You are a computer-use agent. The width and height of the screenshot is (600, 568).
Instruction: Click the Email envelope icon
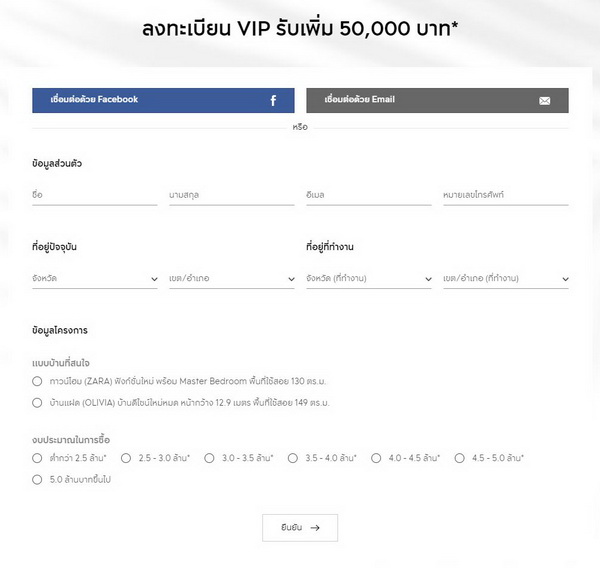tap(545, 101)
